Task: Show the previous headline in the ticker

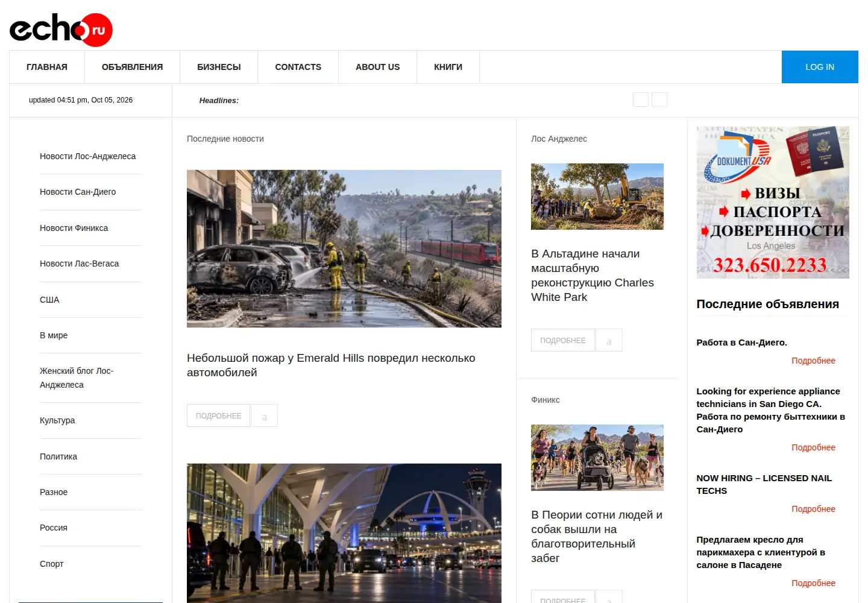Action: 641,99
